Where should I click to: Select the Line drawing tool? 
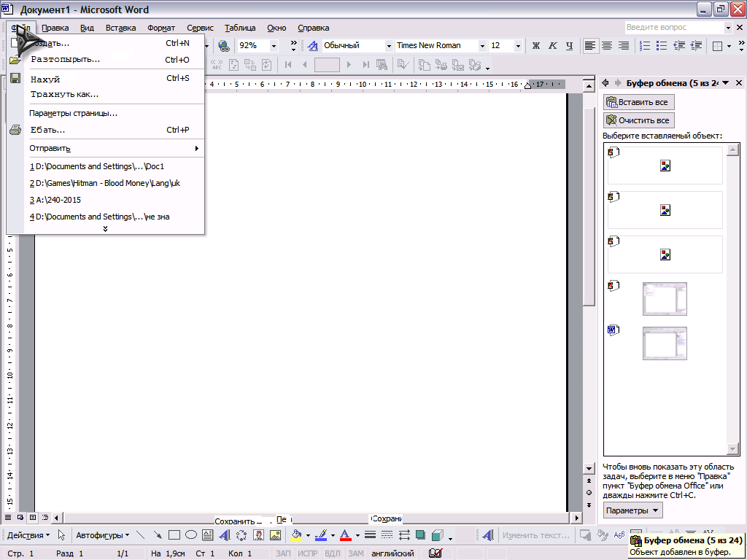pos(140,535)
